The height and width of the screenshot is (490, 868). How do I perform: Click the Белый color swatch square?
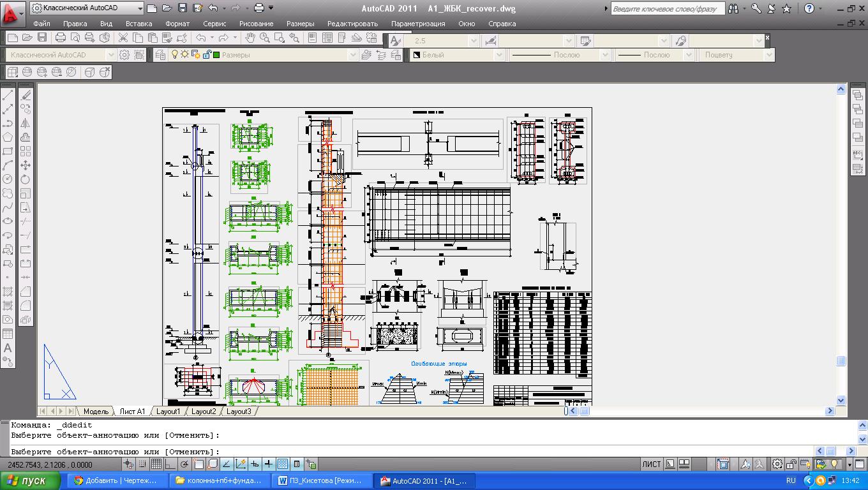coord(415,55)
